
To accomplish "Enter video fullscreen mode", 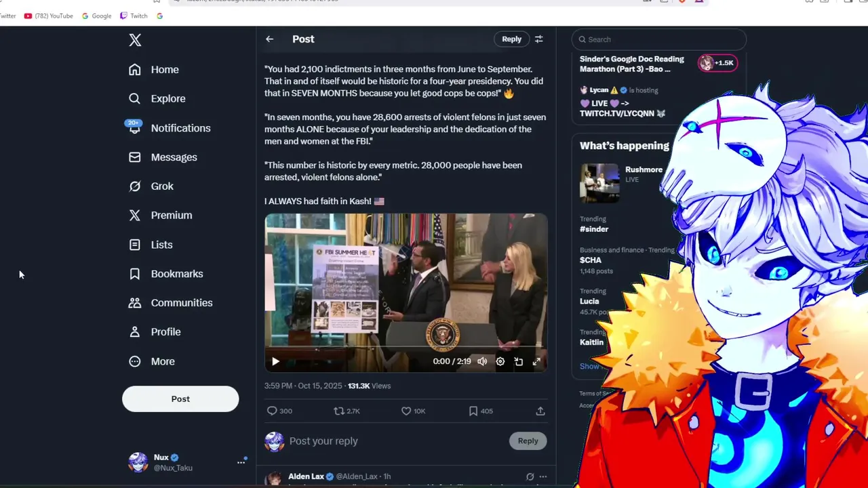I will [536, 362].
